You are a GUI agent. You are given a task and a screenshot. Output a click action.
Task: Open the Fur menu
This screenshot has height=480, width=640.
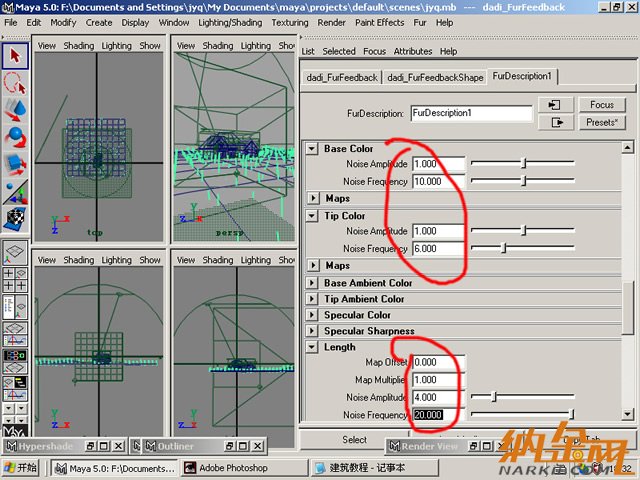click(x=420, y=23)
